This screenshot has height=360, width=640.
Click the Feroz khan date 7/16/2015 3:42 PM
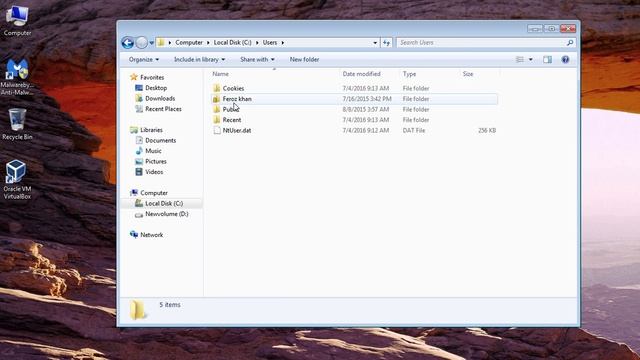(367, 99)
